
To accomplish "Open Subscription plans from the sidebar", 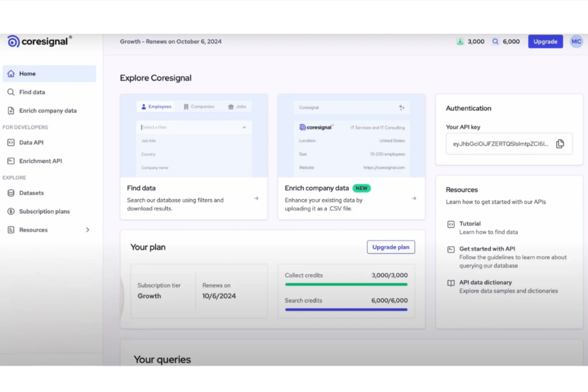I will [44, 211].
